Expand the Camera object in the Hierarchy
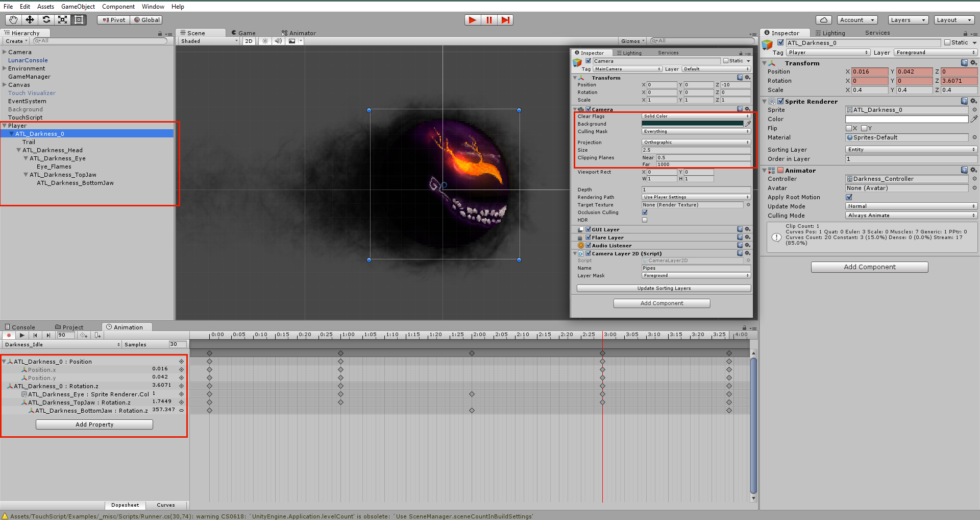 5,52
